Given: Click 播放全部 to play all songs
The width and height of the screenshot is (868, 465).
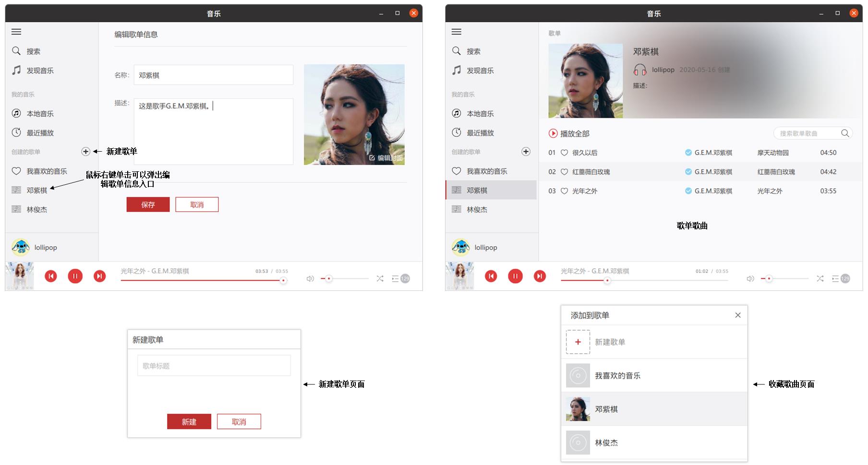Looking at the screenshot, I should tap(569, 133).
